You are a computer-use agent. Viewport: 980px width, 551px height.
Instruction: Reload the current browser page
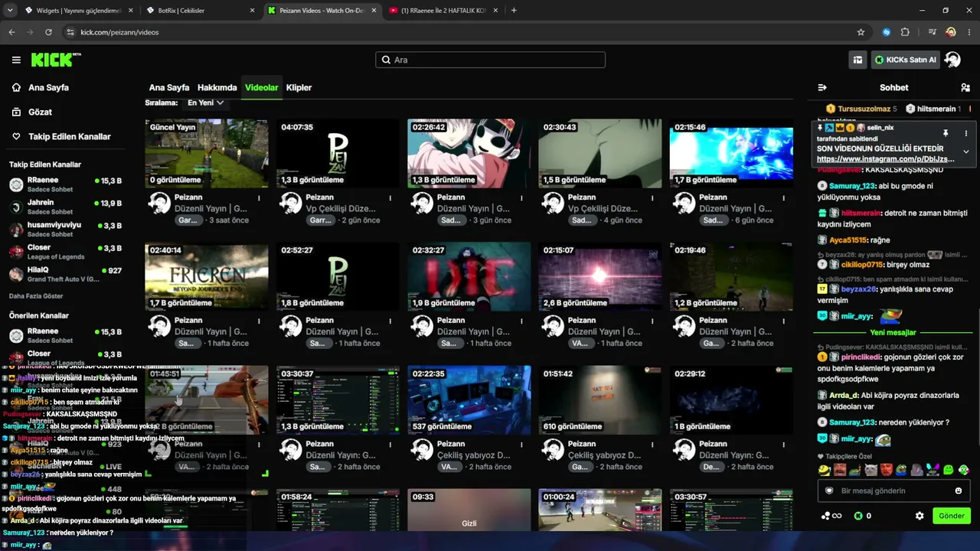click(48, 32)
